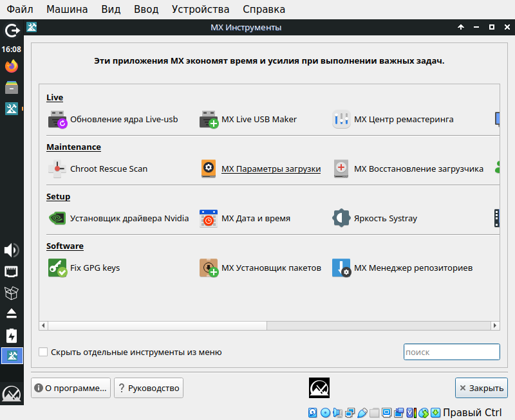Click the О программе button
The height and width of the screenshot is (420, 515).
(71, 388)
